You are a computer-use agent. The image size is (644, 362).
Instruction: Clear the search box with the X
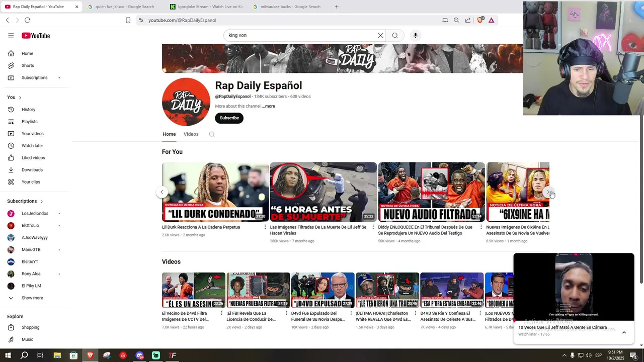pos(380,35)
